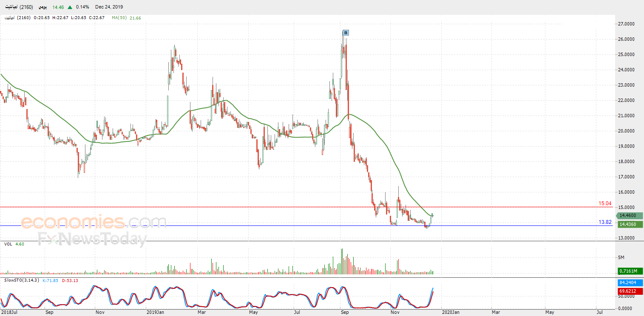Click the VOL 4.60 volume label
The height and width of the screenshot is (316, 644).
pyautogui.click(x=13, y=244)
